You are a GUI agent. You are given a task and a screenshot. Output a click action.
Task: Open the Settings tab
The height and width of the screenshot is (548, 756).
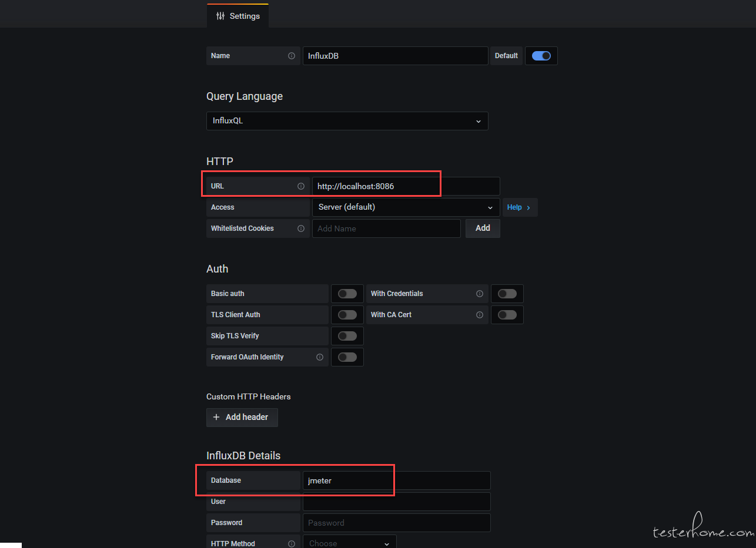point(237,16)
